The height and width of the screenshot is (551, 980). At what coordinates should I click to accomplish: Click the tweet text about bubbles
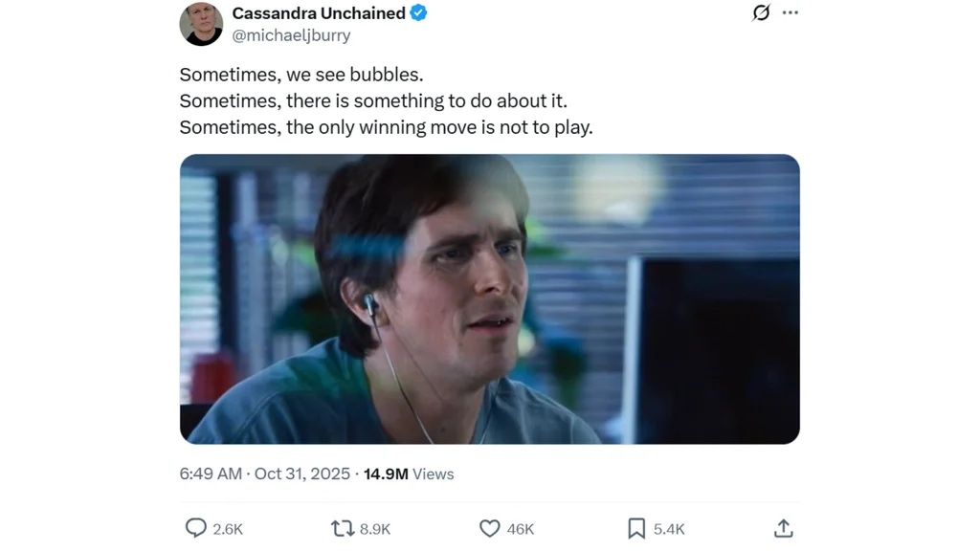pos(387,100)
